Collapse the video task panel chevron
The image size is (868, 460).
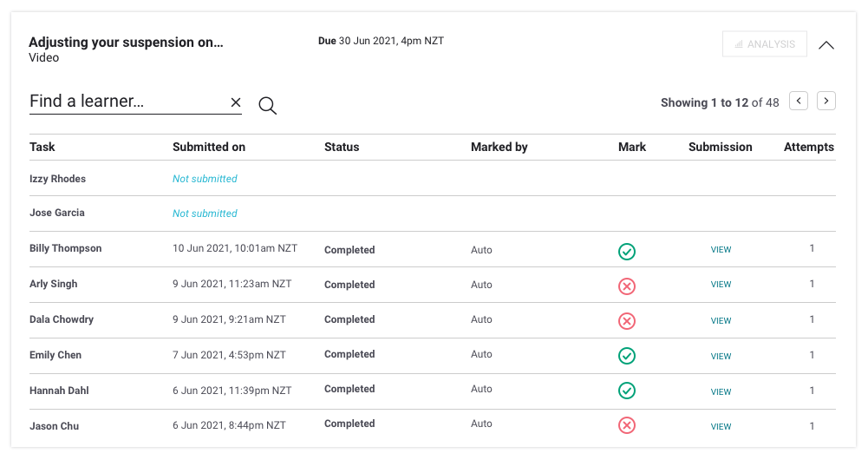826,45
